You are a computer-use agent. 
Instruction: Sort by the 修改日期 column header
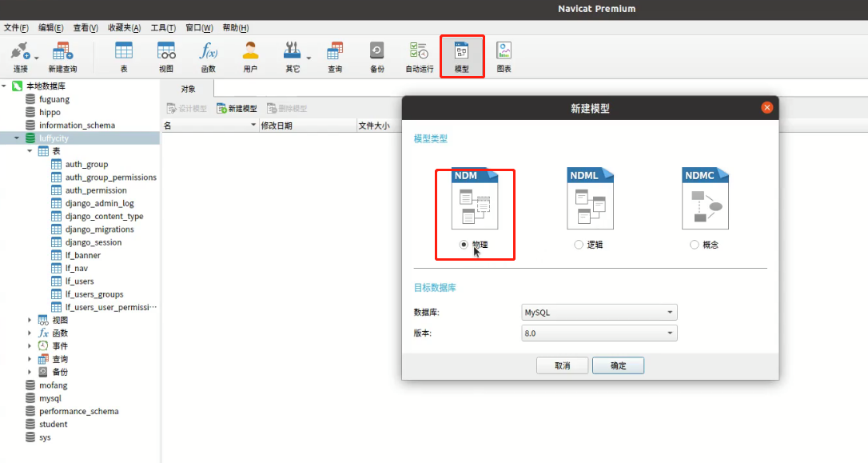pos(308,126)
